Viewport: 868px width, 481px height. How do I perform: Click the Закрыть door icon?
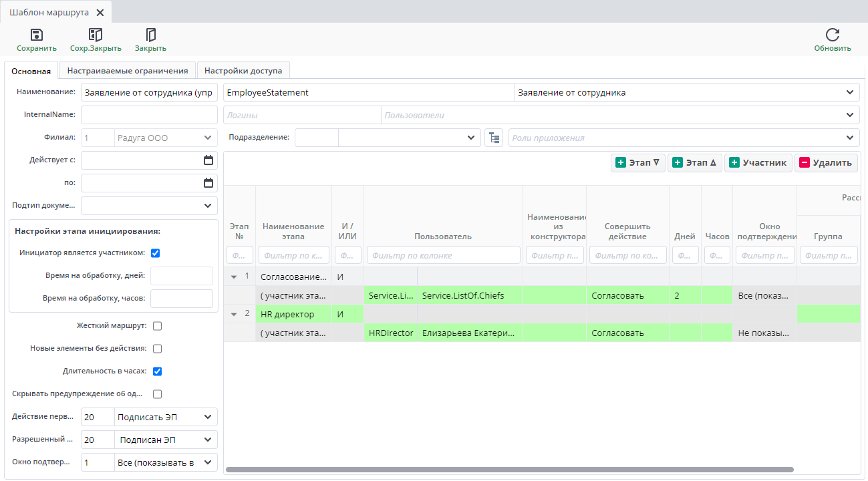point(150,35)
